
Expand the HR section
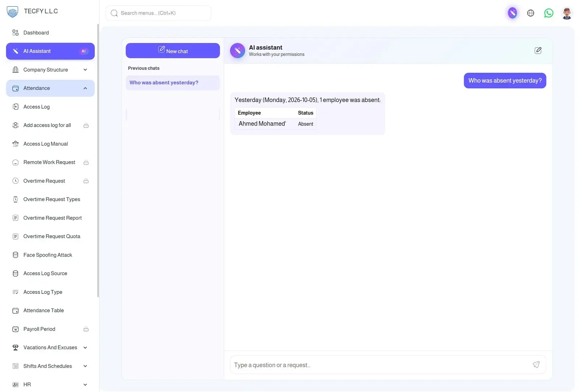coord(50,384)
